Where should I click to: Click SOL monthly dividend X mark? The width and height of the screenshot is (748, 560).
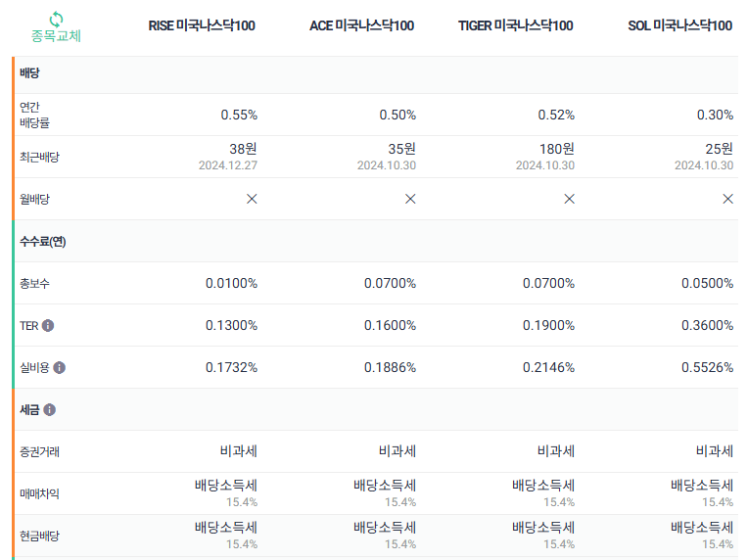tap(728, 199)
